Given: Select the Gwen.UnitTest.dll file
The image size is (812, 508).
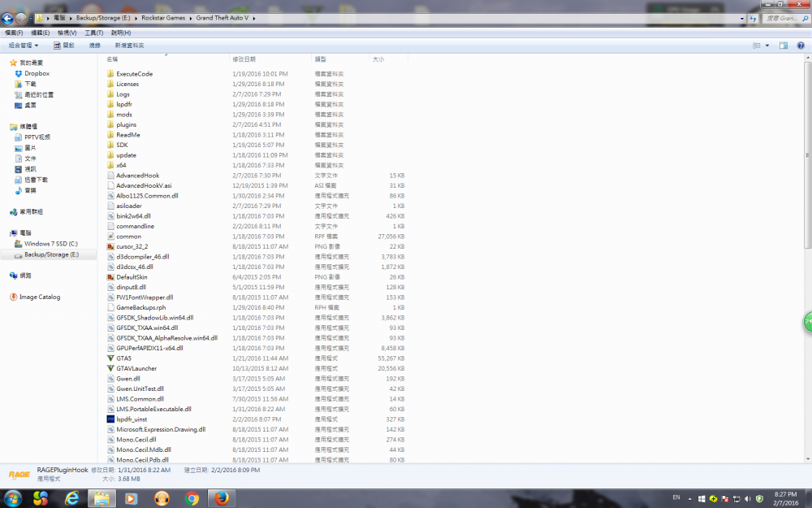Looking at the screenshot, I should (x=140, y=389).
